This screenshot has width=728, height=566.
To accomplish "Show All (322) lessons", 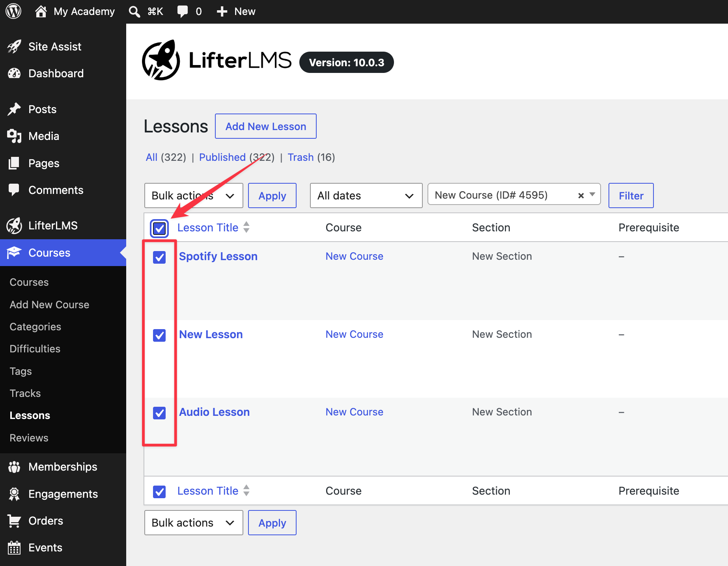I will [166, 157].
